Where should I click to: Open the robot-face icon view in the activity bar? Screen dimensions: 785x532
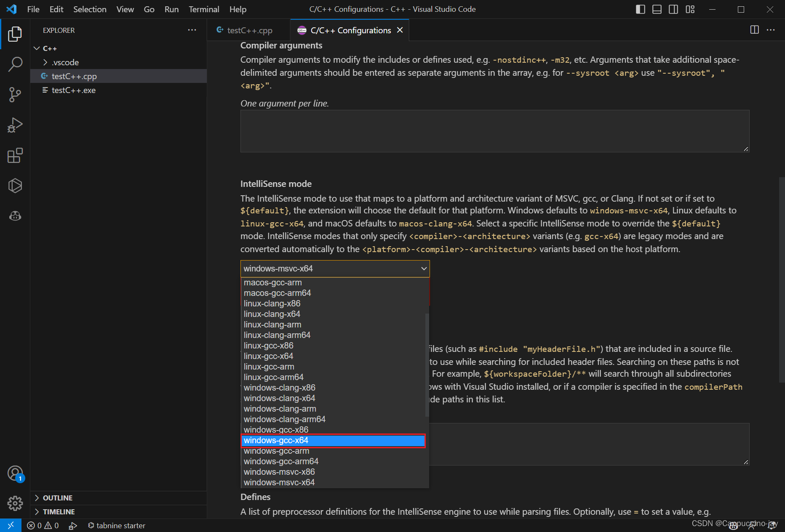(15, 216)
